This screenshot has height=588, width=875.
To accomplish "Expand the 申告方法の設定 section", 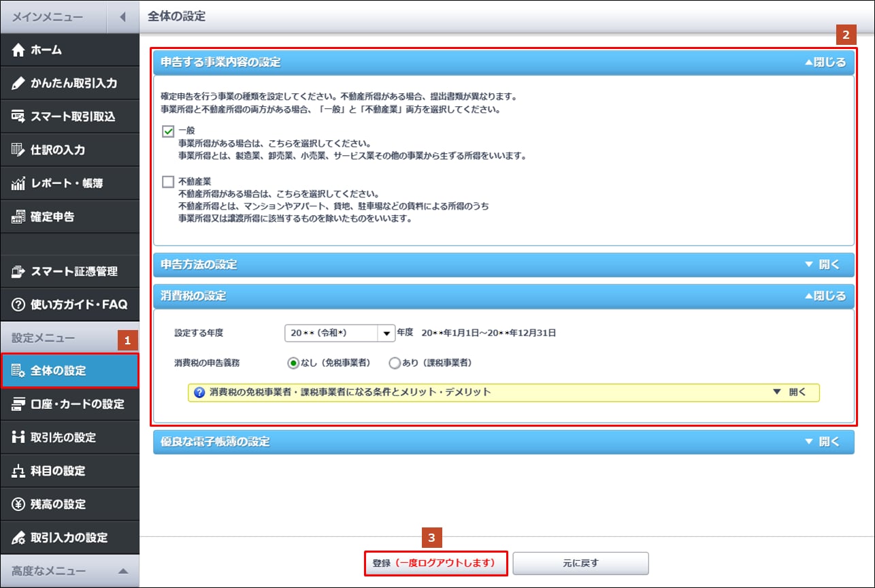I will pyautogui.click(x=821, y=264).
